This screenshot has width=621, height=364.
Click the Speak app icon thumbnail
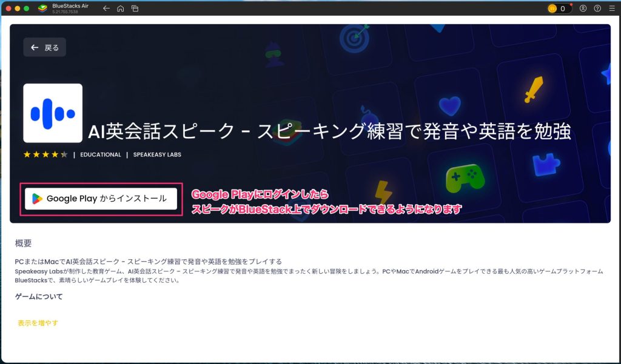click(53, 113)
